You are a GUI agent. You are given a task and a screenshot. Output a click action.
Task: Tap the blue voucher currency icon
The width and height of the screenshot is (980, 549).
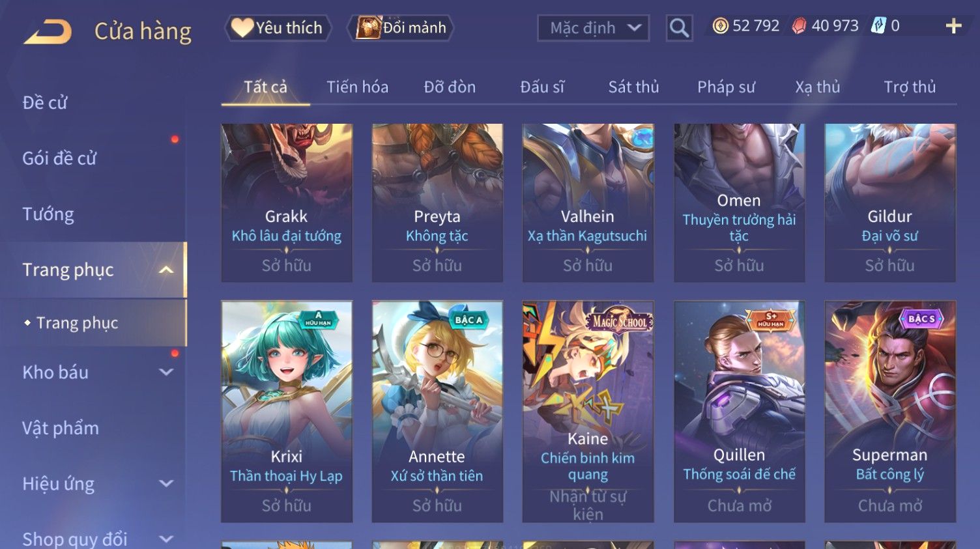coord(878,26)
